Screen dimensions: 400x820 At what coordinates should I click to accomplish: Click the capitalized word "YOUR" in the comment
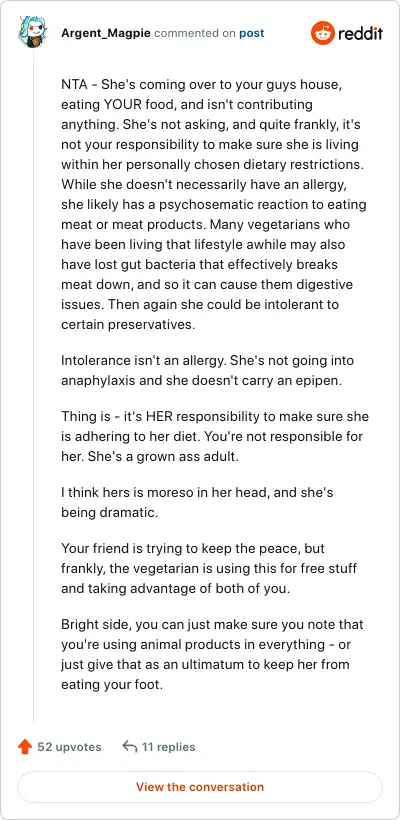(x=127, y=104)
